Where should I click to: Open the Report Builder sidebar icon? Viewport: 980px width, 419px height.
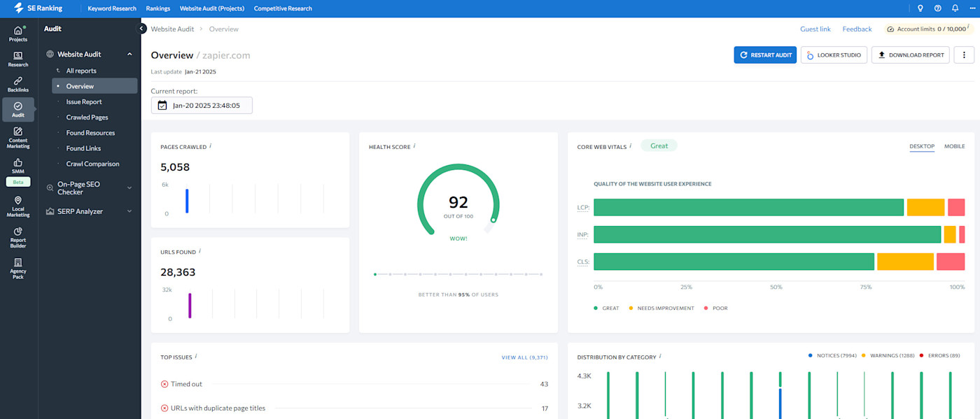[18, 238]
